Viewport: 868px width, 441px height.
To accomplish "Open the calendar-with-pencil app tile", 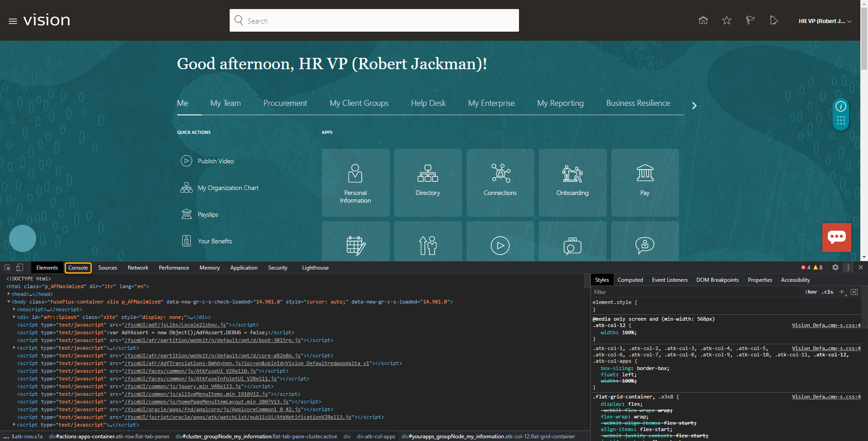I will [x=355, y=242].
